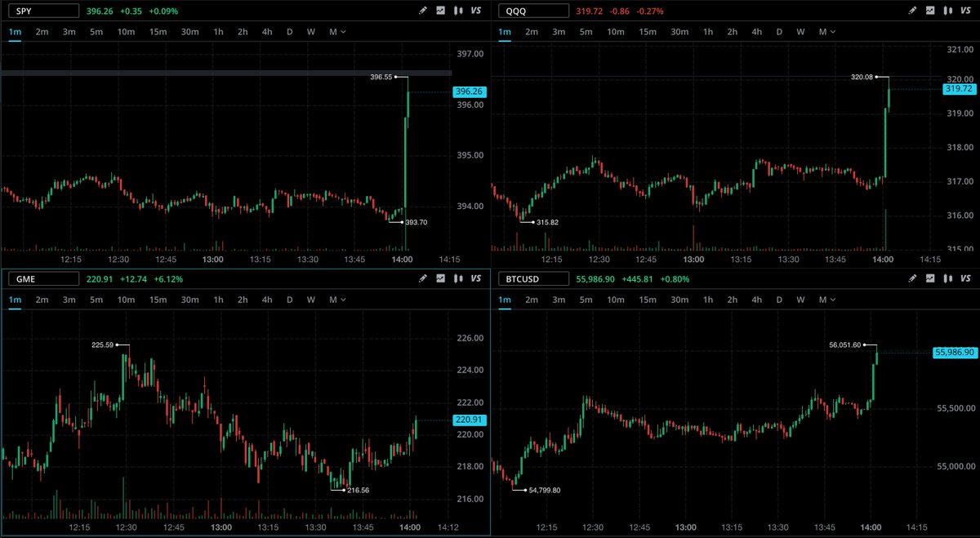Screen dimensions: 980x538
Task: Click the GME low marker 216.56
Action: (358, 490)
